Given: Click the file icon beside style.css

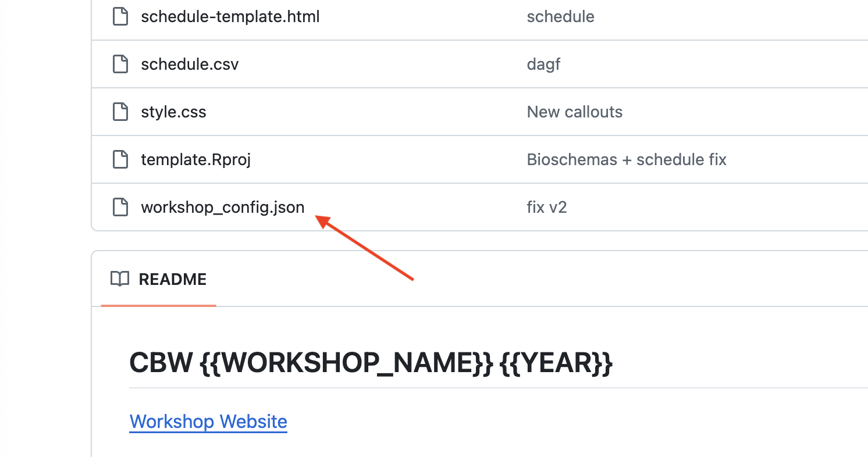Looking at the screenshot, I should pos(120,112).
